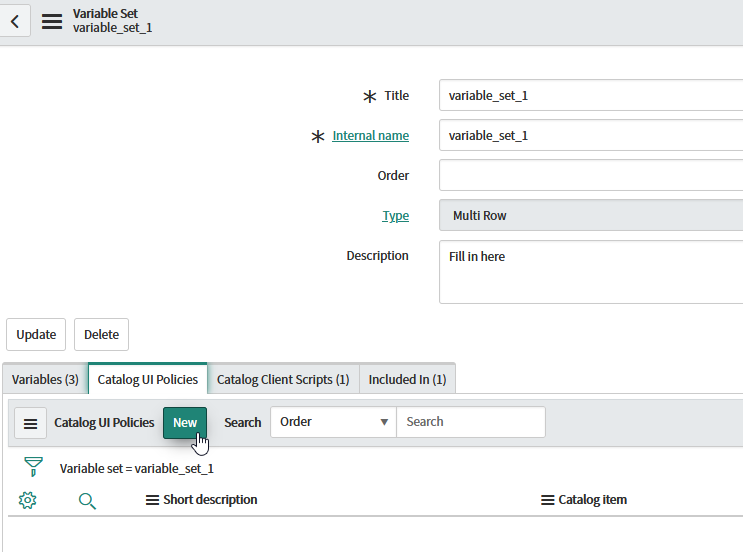The image size is (743, 552).
Task: Click the Variable set = variable_set_1 breadcrumb
Action: (137, 468)
